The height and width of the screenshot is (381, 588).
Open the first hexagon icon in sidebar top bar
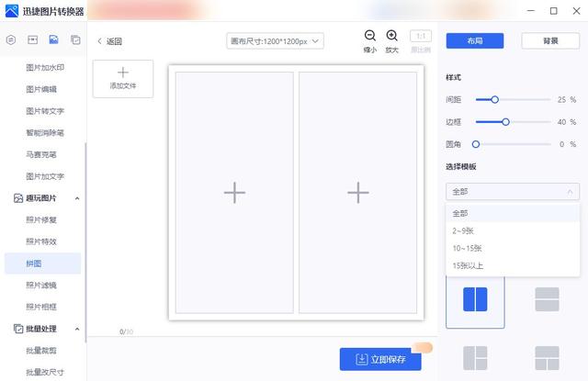(x=11, y=39)
